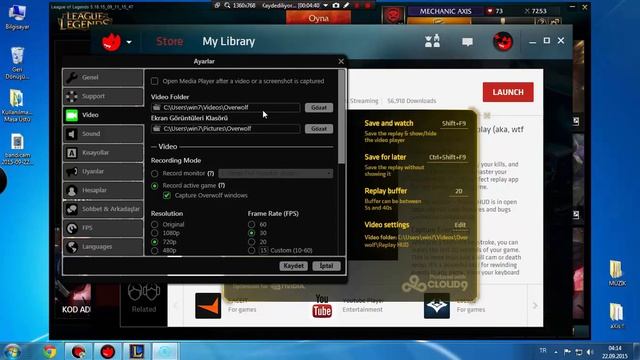Click Save for later hotkey Ctrl+Shift+F9
Image resolution: width=640 pixels, height=360 pixels.
447,157
